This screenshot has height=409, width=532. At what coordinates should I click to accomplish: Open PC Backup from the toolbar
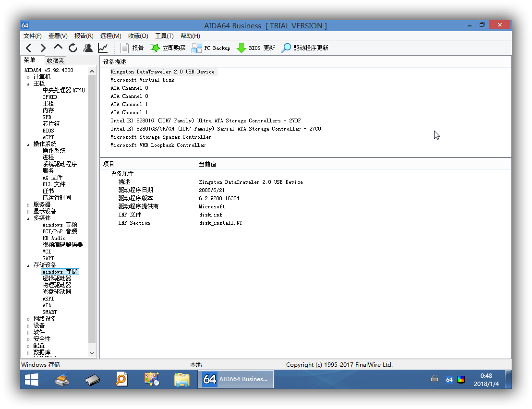211,48
